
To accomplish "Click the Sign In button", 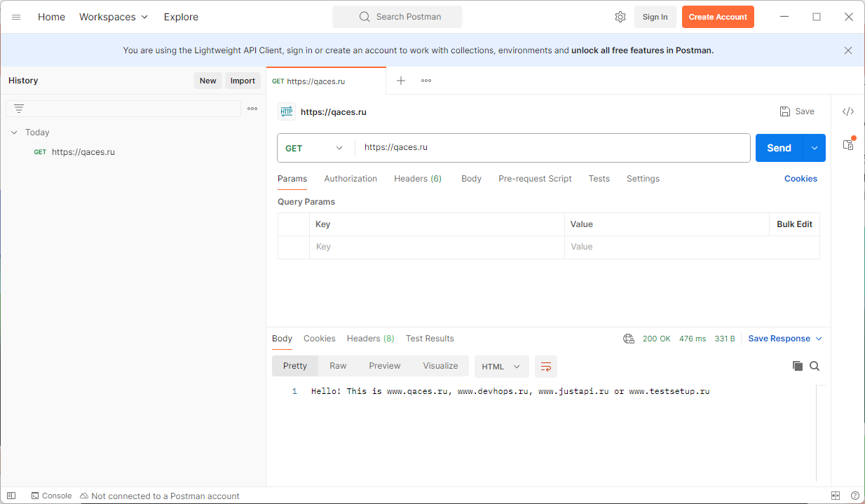I will pos(655,17).
